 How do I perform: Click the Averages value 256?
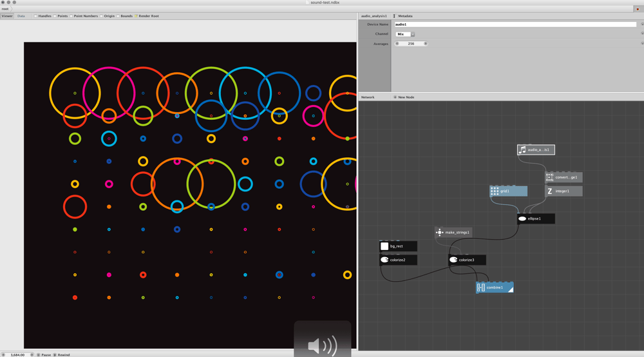click(411, 44)
